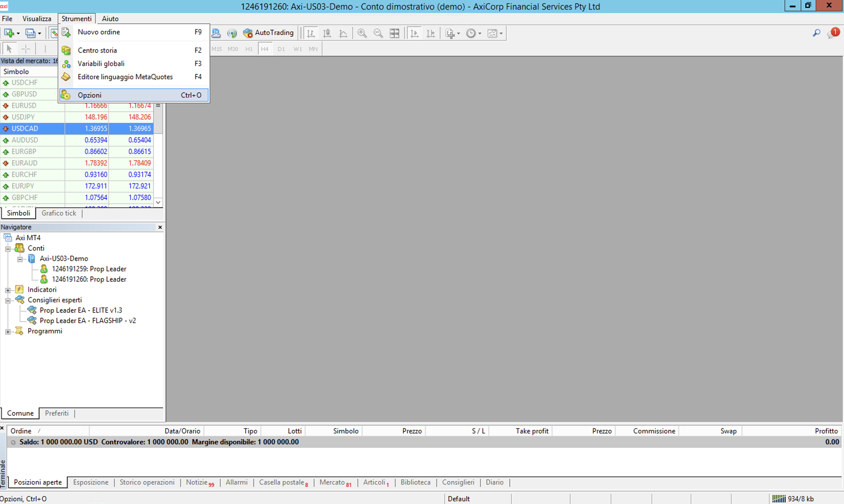844x504 pixels.
Task: Click the tile windows grid icon
Action: [394, 33]
